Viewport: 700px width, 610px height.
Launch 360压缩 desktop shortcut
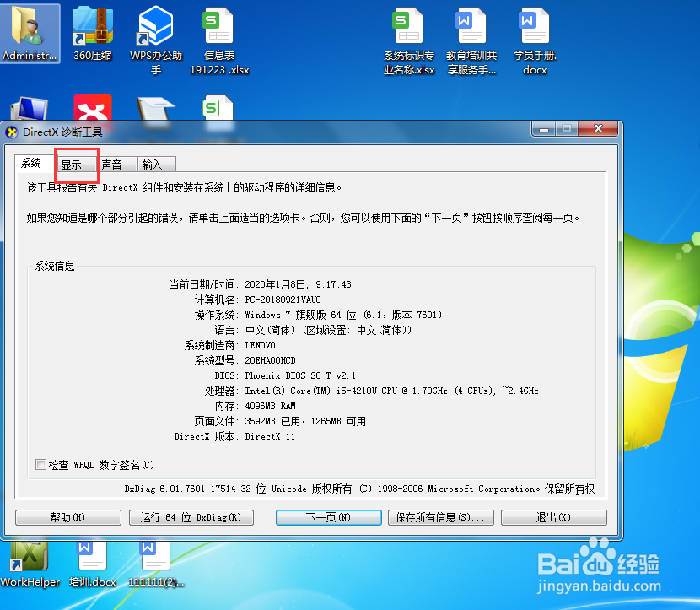point(93,34)
